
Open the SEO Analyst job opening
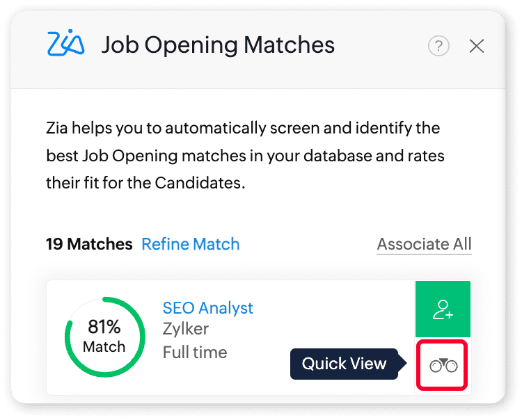(x=207, y=307)
